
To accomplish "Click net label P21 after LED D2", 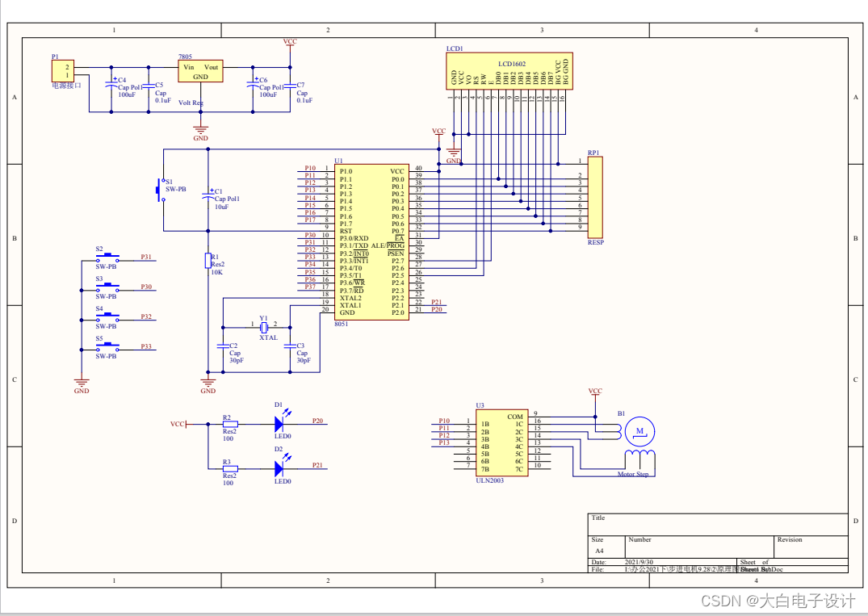I will (x=318, y=465).
